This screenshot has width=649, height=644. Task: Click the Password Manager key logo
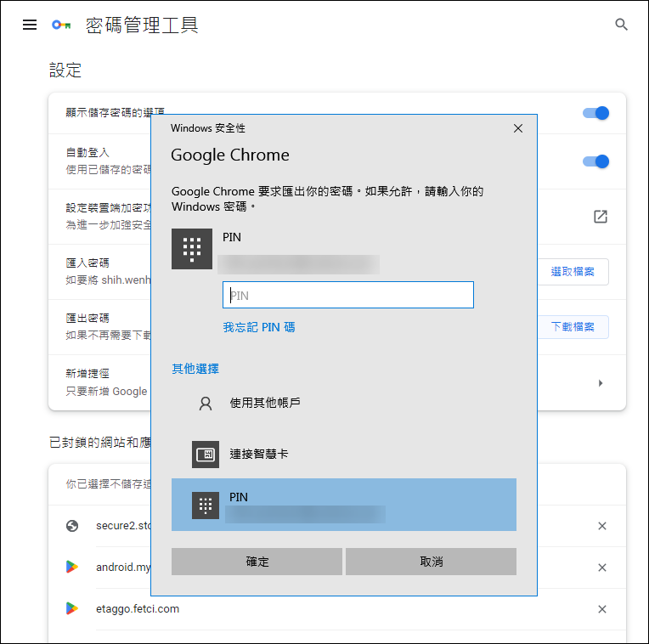[x=61, y=25]
